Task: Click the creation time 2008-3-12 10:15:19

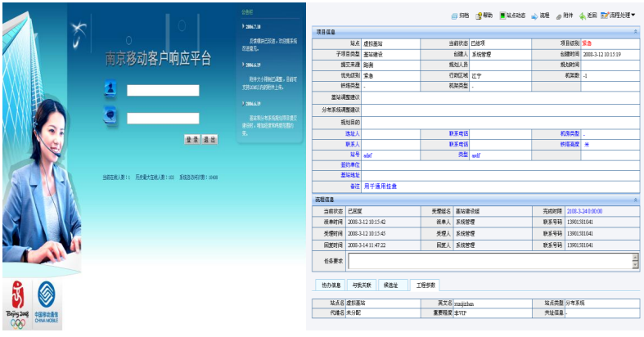Action: click(x=601, y=54)
